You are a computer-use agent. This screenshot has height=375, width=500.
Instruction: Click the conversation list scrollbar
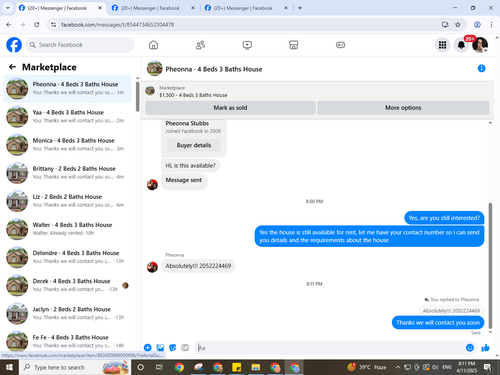[138, 97]
